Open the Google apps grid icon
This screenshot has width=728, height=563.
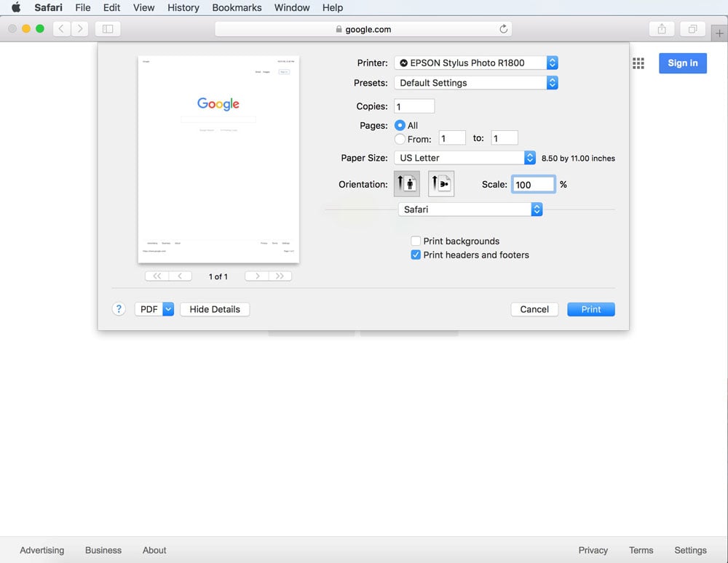[638, 63]
